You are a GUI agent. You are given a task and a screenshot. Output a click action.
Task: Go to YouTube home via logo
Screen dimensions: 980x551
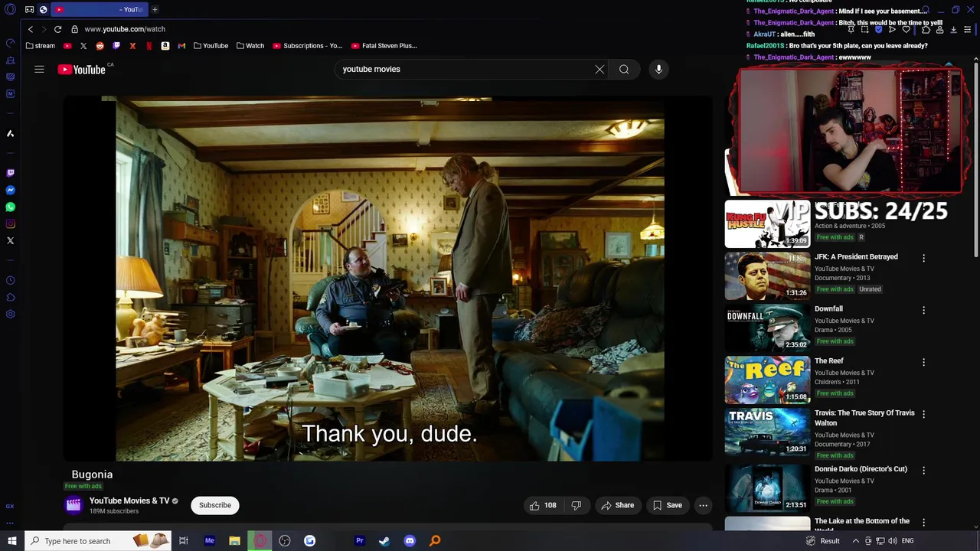point(81,70)
